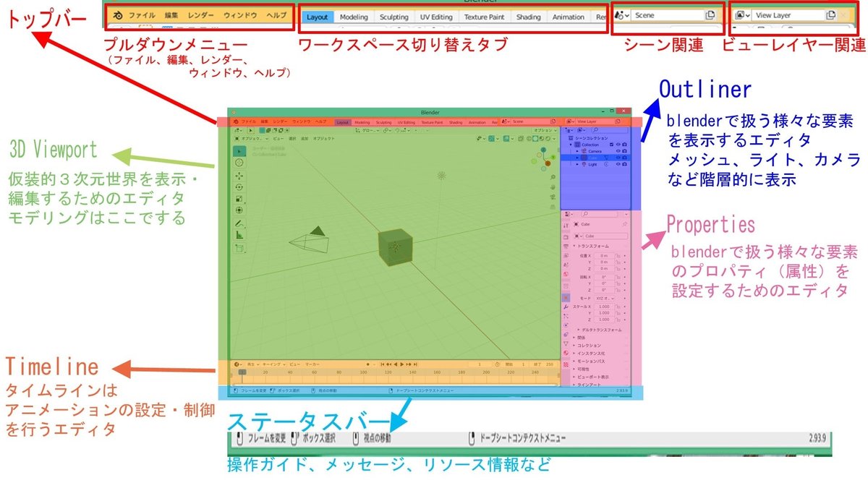
Task: Hide the Camera with its eye icon
Action: (618, 151)
